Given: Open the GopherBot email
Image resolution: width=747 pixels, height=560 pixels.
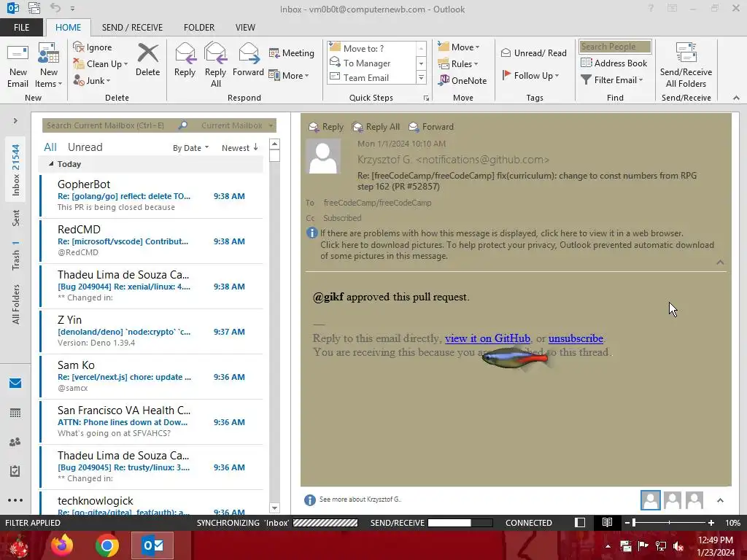Looking at the screenshot, I should click(152, 195).
